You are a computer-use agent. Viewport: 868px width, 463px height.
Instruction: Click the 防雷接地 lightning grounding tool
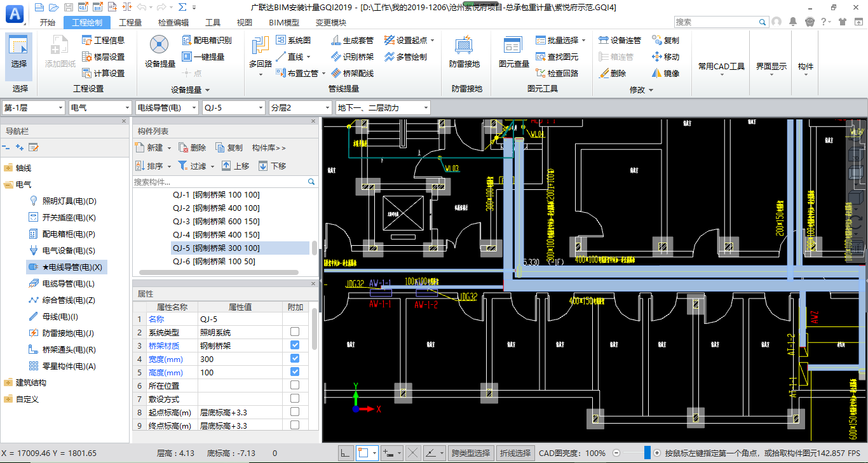(x=465, y=52)
